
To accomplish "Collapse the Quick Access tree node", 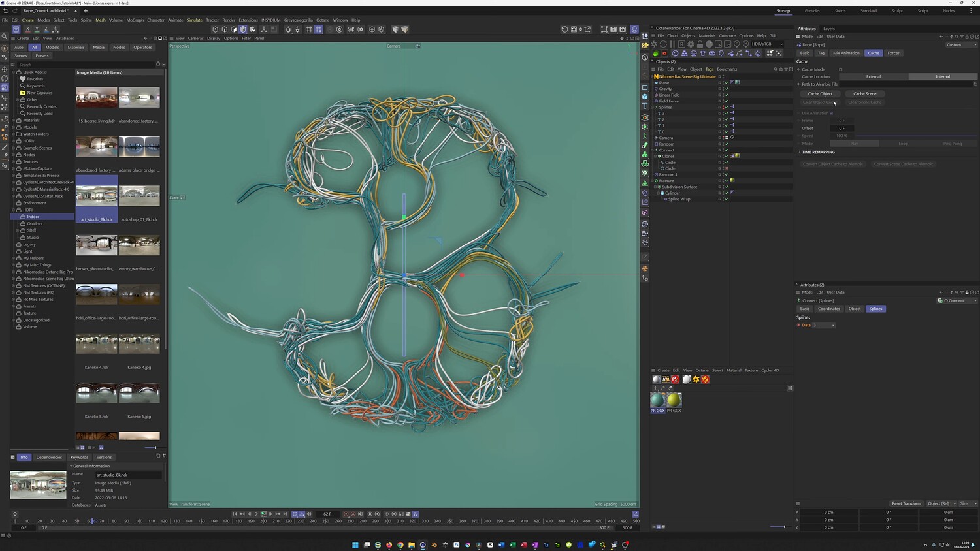I will pyautogui.click(x=13, y=72).
